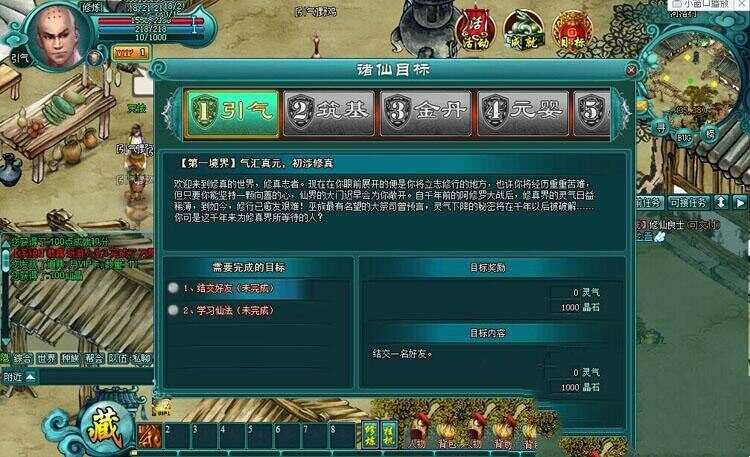Screen dimensions: 750x457
Task: Switch to the 2 筑基 stage tab
Action: click(329, 114)
